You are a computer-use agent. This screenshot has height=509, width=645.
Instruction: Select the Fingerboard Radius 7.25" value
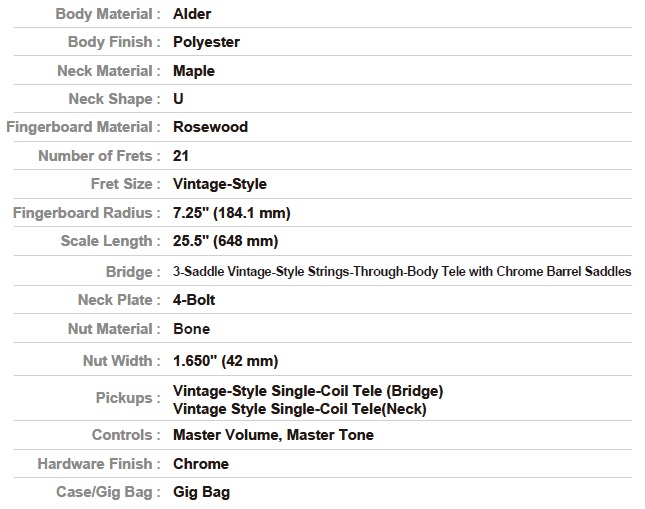click(x=232, y=213)
